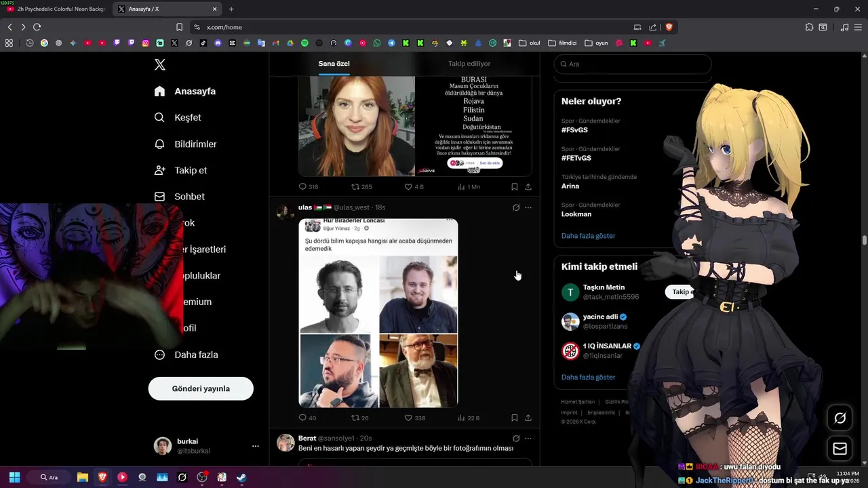Screen dimensions: 868x488
Task: Open Sohbet messages page
Action: coord(179,197)
